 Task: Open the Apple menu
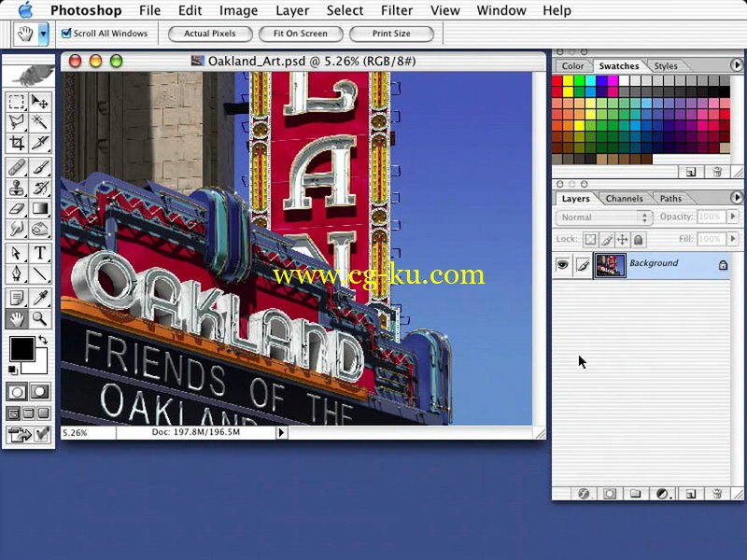[x=25, y=9]
